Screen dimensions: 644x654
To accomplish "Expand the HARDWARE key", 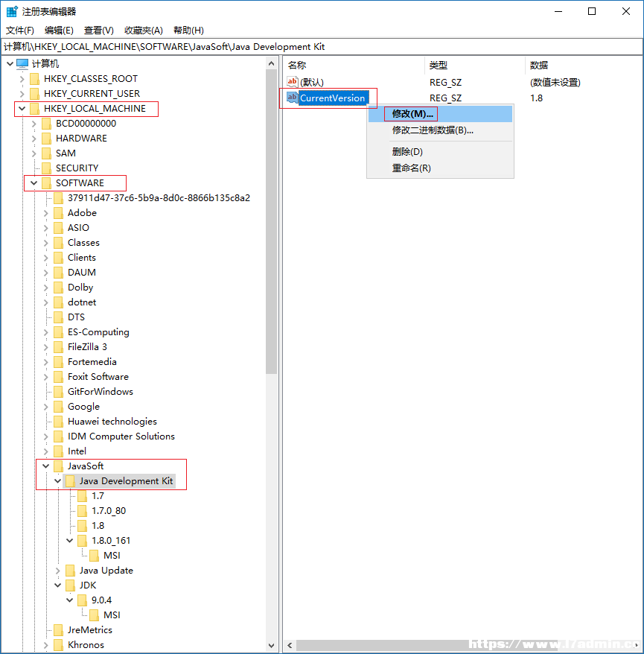I will pos(34,139).
